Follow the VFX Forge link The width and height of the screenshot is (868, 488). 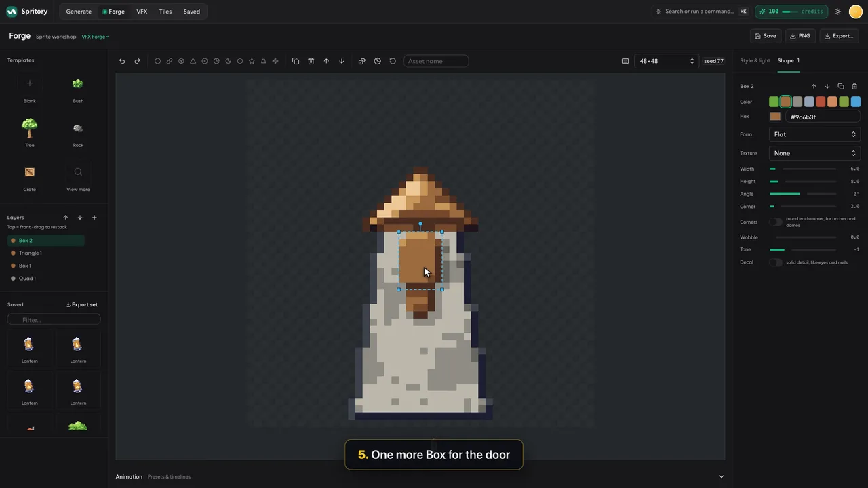[x=96, y=37]
